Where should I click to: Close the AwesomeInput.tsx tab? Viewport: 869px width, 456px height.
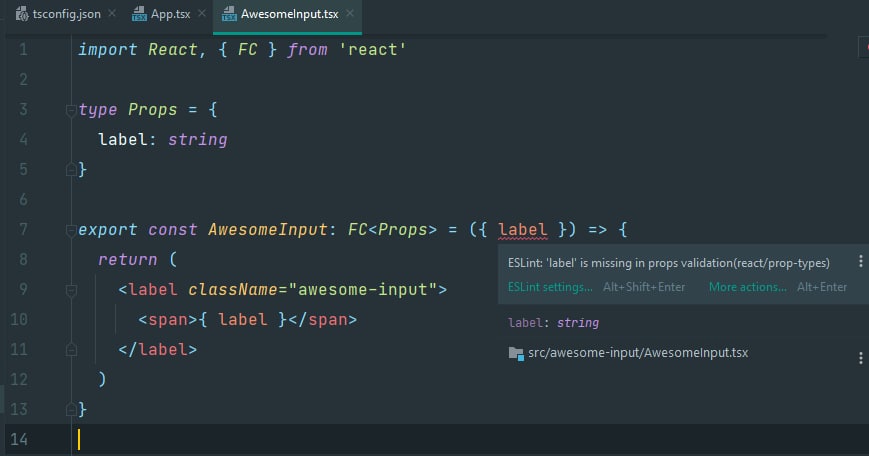click(350, 13)
